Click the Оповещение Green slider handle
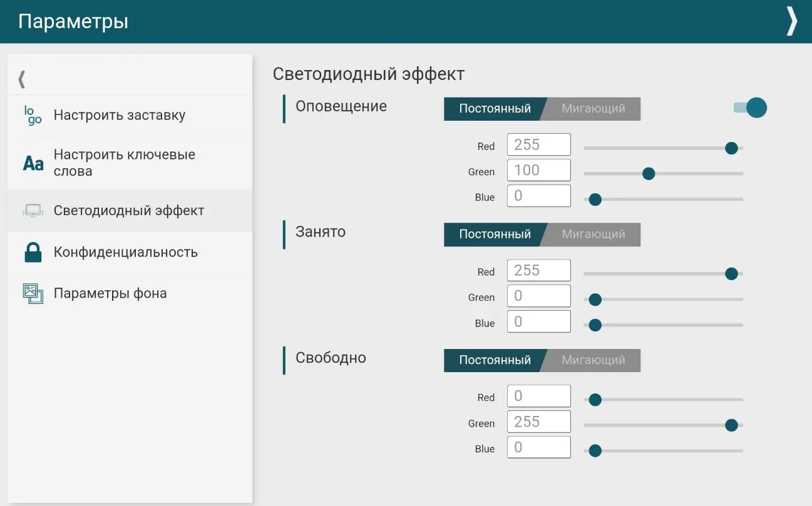 click(x=649, y=173)
